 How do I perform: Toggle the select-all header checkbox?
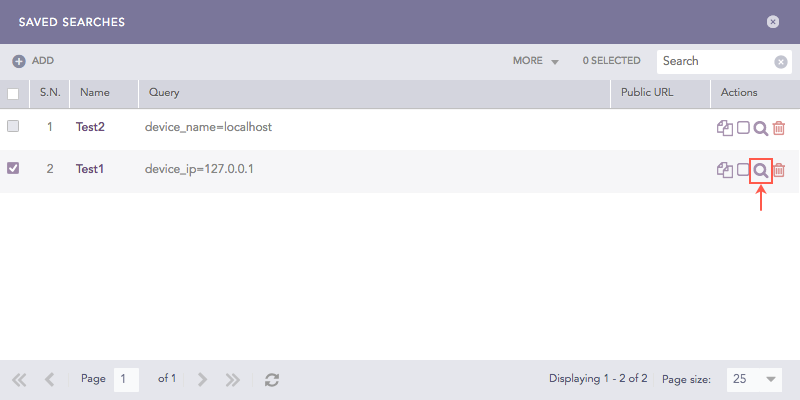(13, 94)
